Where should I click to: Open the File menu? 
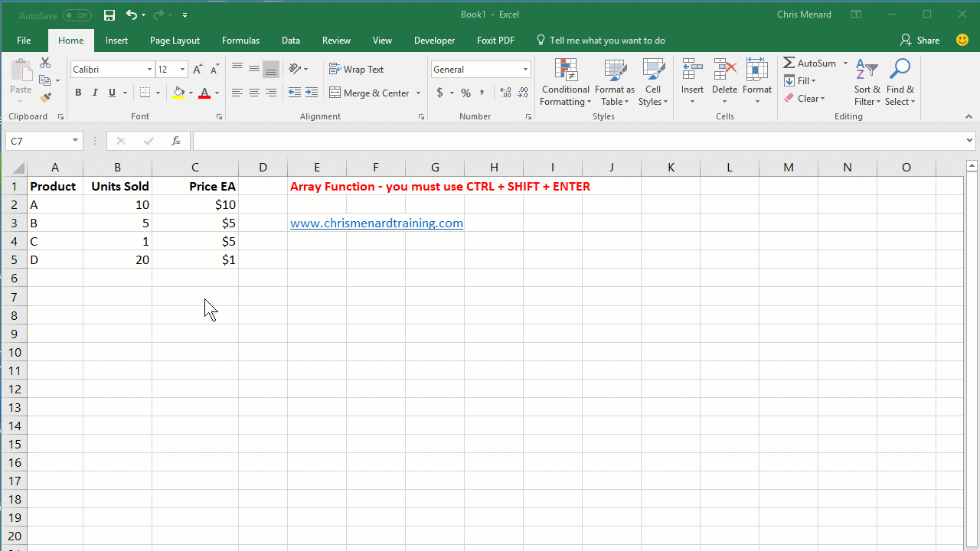click(24, 41)
